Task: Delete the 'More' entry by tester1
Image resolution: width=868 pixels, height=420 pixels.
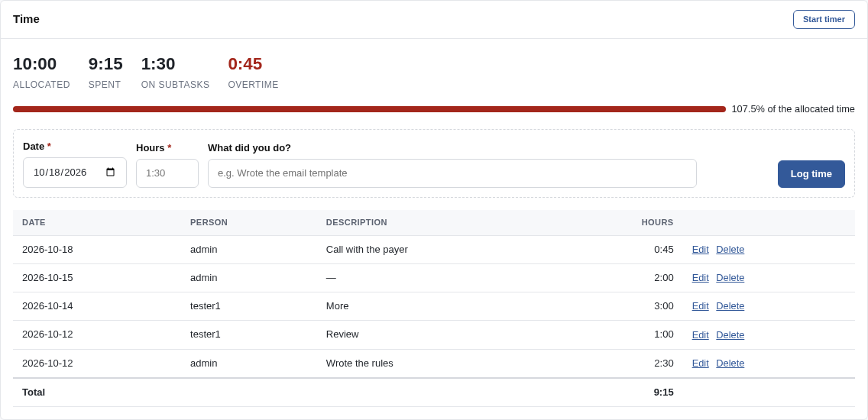Action: (x=730, y=306)
